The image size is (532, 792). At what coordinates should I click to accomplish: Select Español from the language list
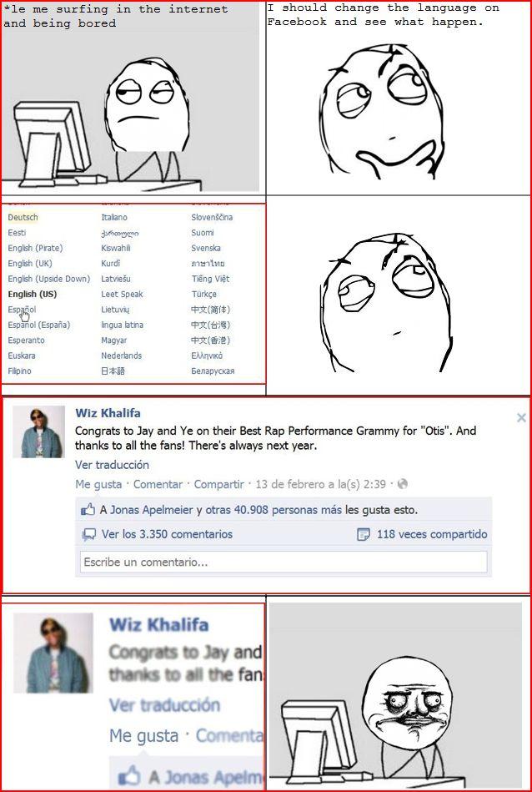(x=22, y=310)
